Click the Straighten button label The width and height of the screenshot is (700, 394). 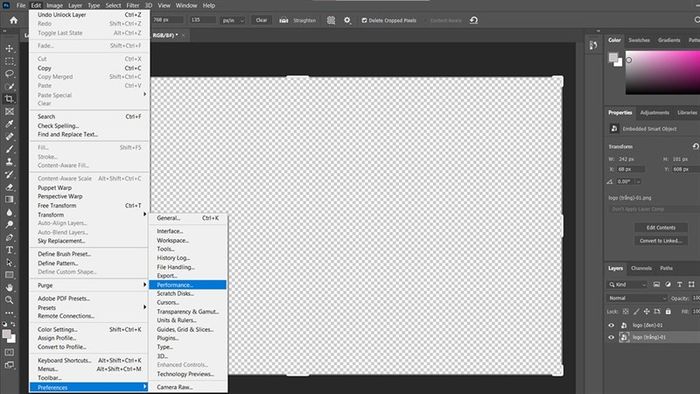pos(304,20)
